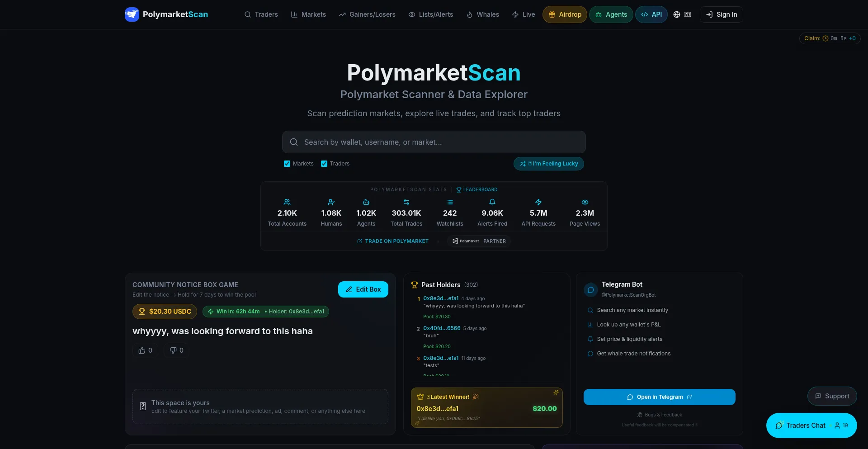Click the globe language selector
Image resolution: width=868 pixels, height=449 pixels.
tap(682, 14)
